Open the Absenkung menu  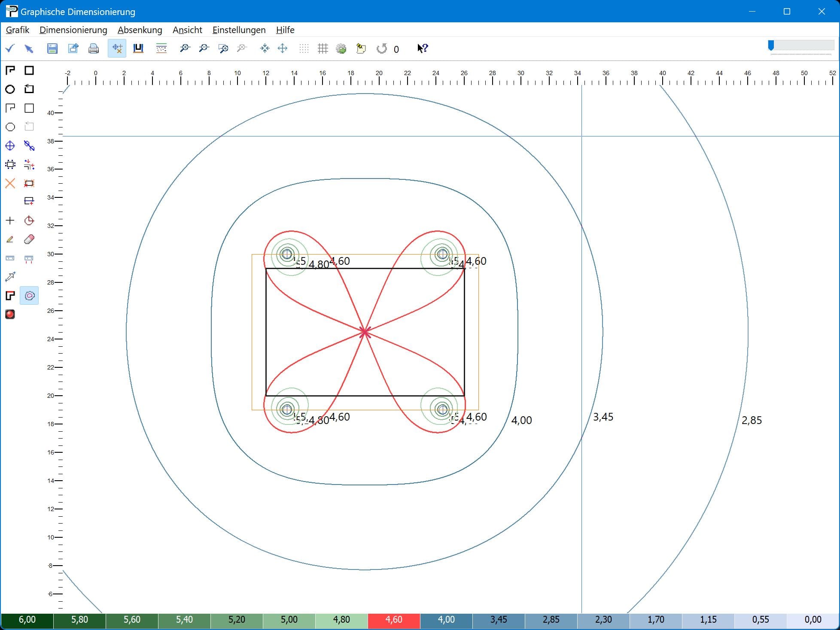tap(140, 30)
